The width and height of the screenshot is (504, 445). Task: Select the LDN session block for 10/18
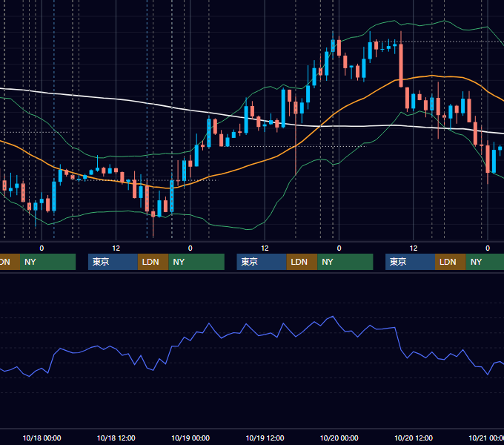click(x=153, y=262)
